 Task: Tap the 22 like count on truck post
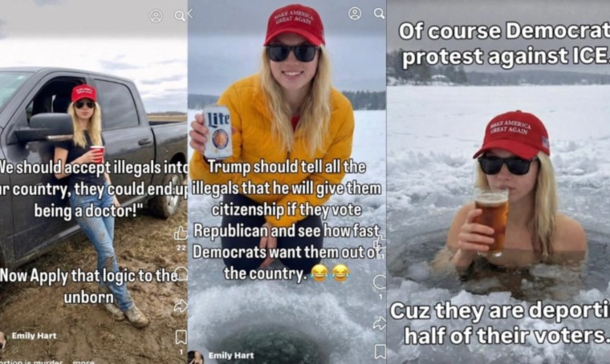[x=181, y=248]
